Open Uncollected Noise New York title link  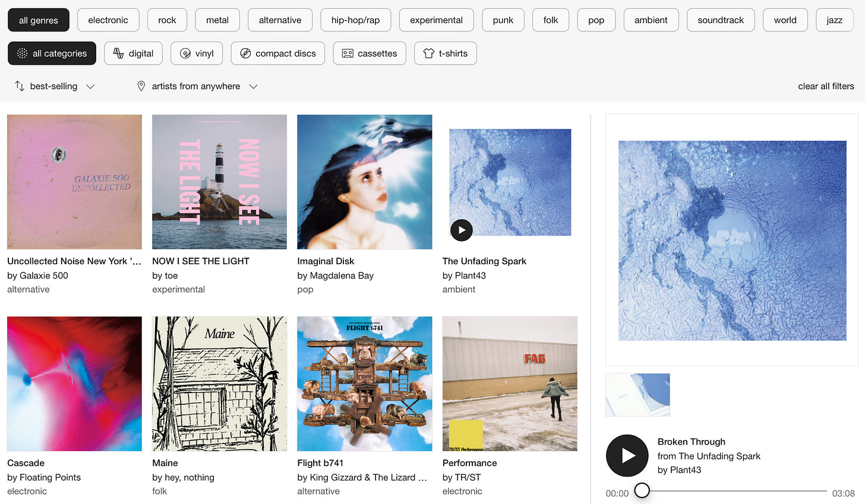tap(74, 261)
